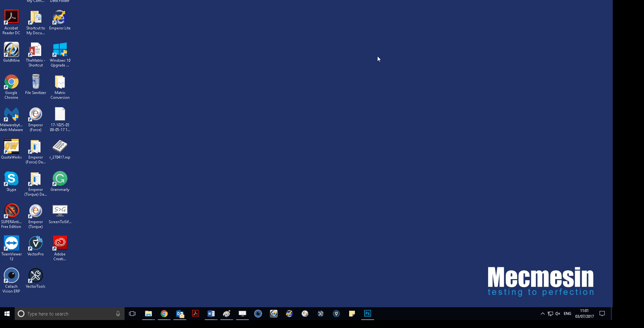Open Google Chrome from the taskbar
Viewport: 644px width, 328px height.
pyautogui.click(x=164, y=314)
